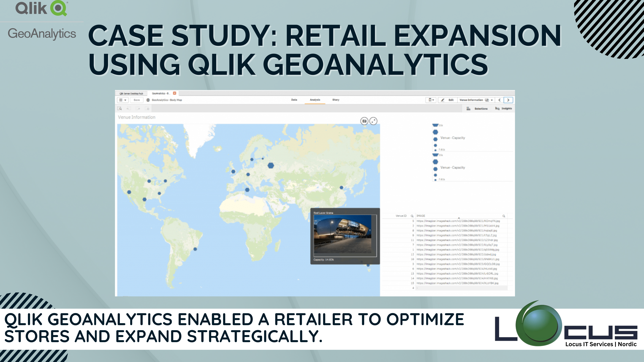Activate the smart search selection icon
This screenshot has height=362, width=644.
119,108
